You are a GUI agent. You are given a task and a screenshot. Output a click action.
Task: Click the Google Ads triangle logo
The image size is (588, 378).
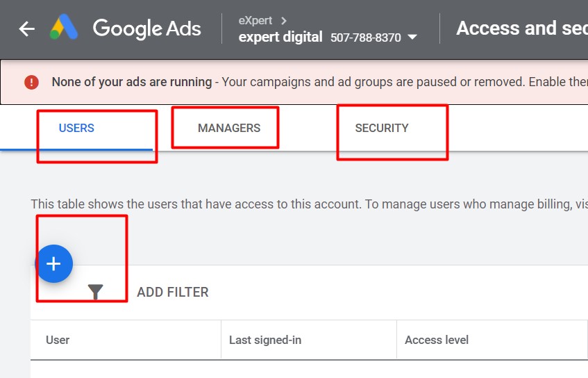tap(64, 26)
